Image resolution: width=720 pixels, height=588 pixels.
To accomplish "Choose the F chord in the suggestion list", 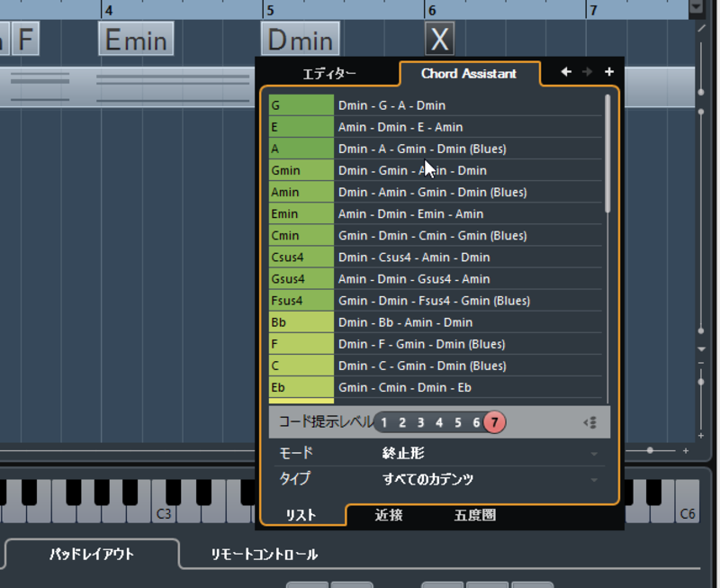I will click(x=301, y=344).
